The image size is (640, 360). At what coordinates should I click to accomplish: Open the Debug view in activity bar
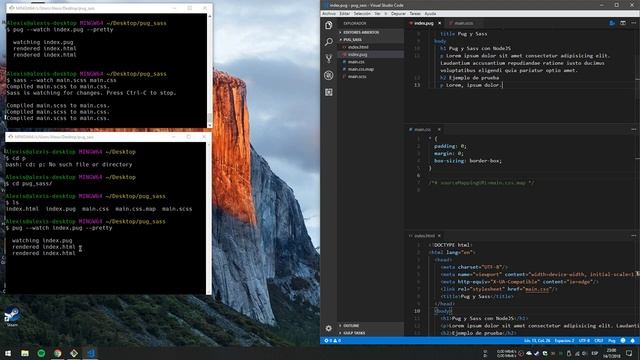point(329,75)
